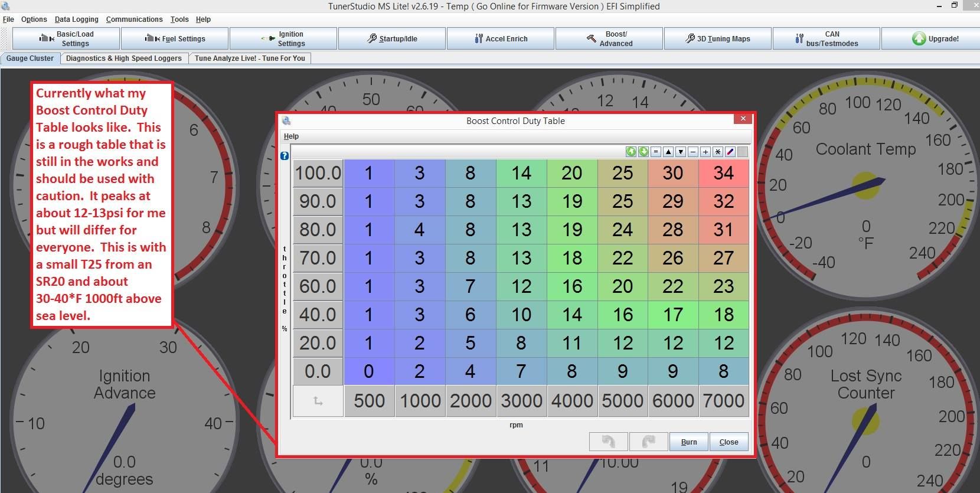Viewport: 980px width, 493px height.
Task: Switch to Diagnostics & High Speed Loggers tab
Action: [x=124, y=58]
